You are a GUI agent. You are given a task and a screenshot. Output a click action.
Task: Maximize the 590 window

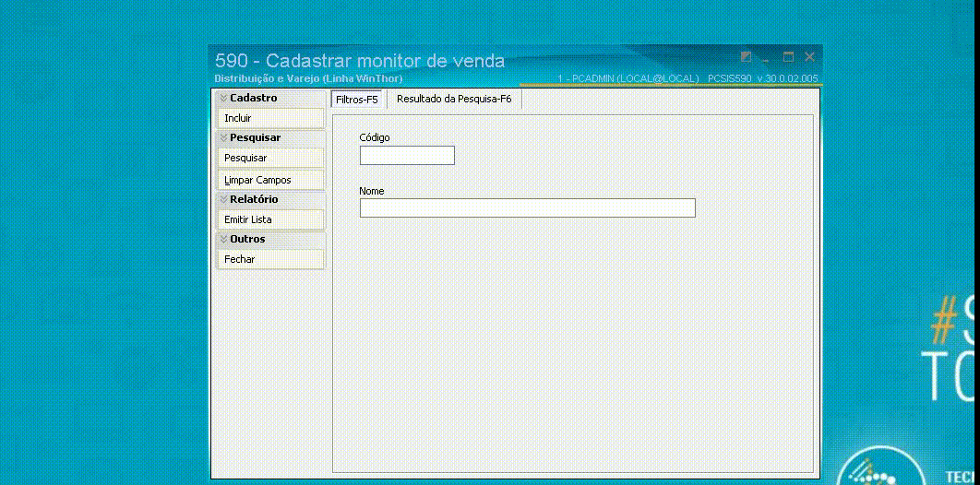[789, 57]
